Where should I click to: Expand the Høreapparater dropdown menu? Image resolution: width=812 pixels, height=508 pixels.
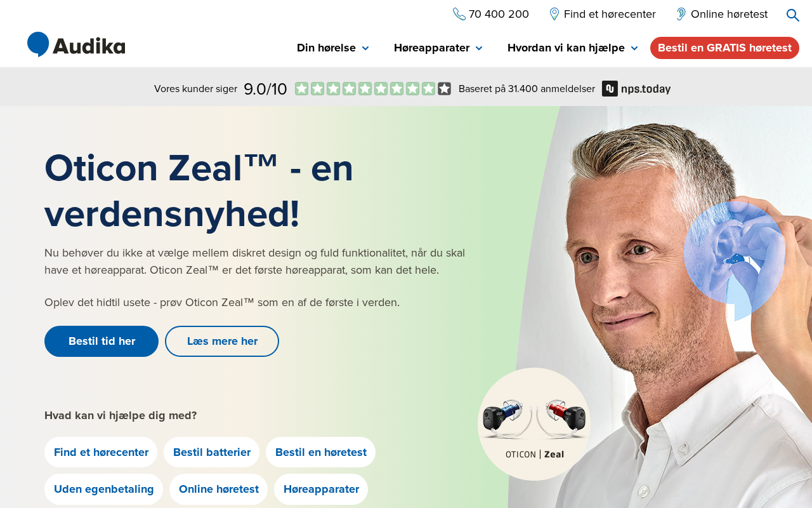coord(438,48)
